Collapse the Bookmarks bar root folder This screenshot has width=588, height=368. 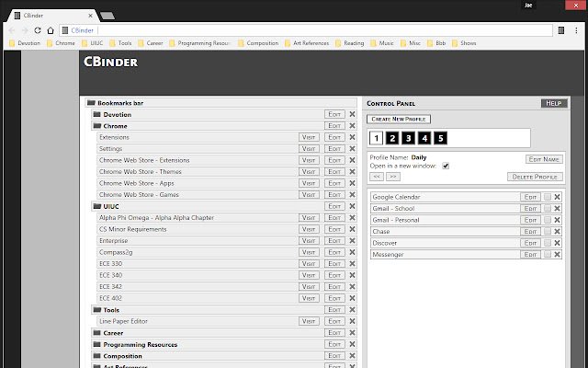click(x=91, y=102)
